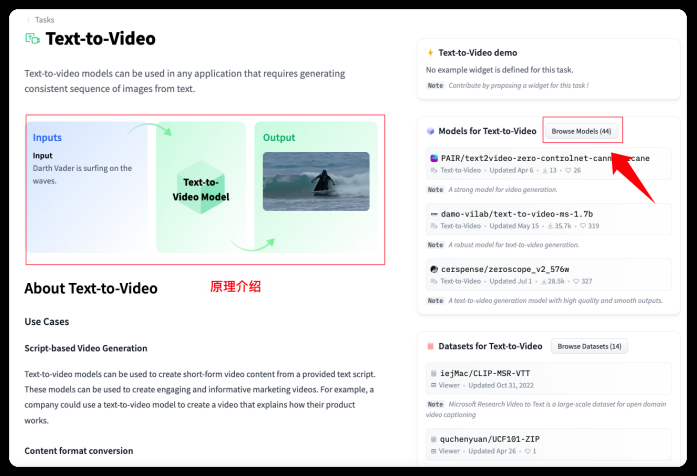Click About Text-to-Video heading
The height and width of the screenshot is (476, 697).
(91, 288)
